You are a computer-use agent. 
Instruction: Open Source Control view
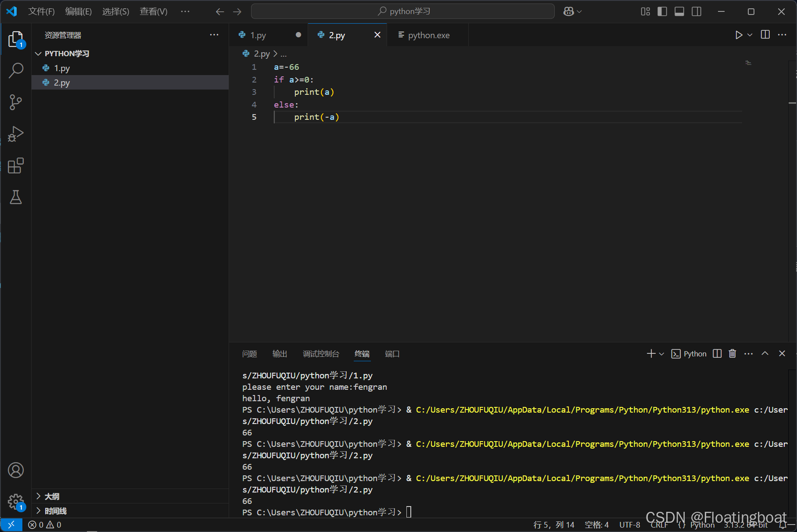pyautogui.click(x=16, y=102)
